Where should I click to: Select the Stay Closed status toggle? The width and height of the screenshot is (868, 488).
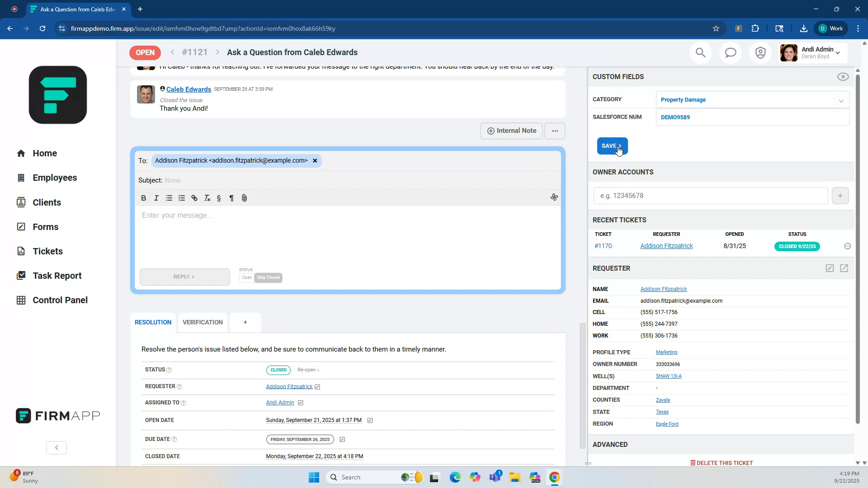(x=268, y=278)
